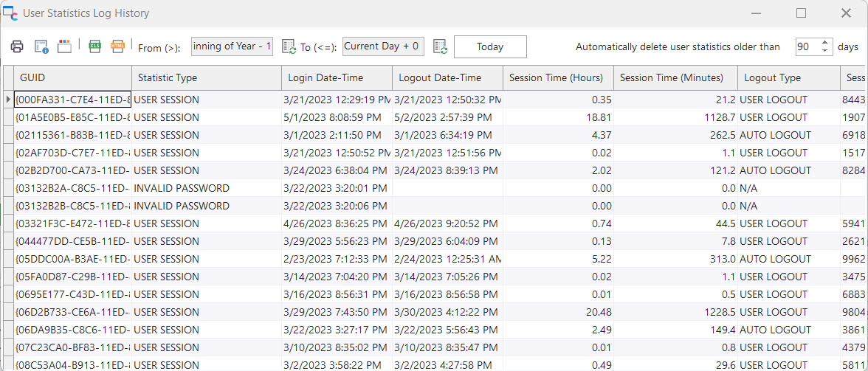Increase the delete-after days value
This screenshot has width=868, height=371.
(825, 42)
